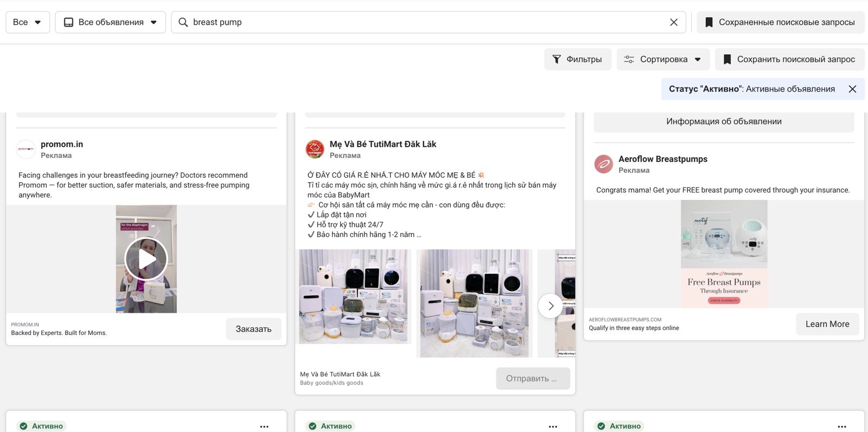Image resolution: width=868 pixels, height=432 pixels.
Task: Open the Aeroflow Breastpumps page link
Action: (663, 159)
